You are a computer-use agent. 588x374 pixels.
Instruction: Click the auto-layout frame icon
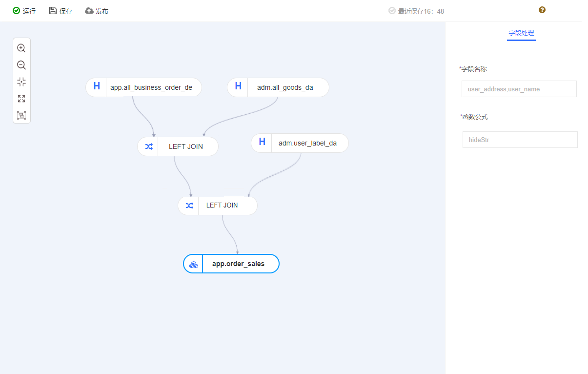pyautogui.click(x=21, y=115)
